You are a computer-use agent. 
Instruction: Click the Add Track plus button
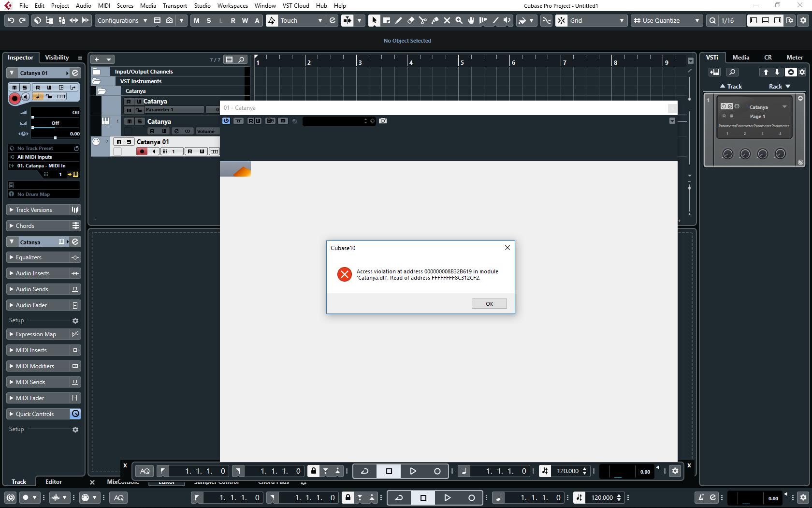coord(97,60)
